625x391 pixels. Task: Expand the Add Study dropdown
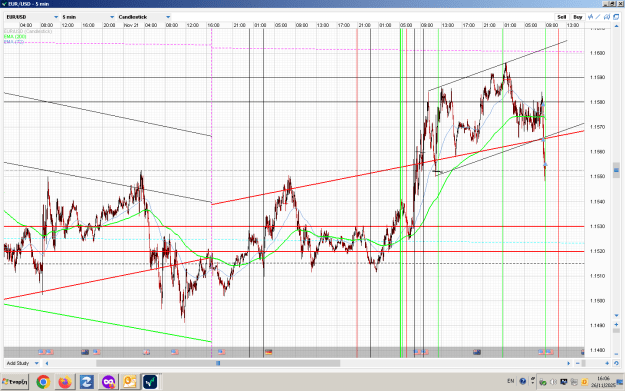click(x=22, y=363)
